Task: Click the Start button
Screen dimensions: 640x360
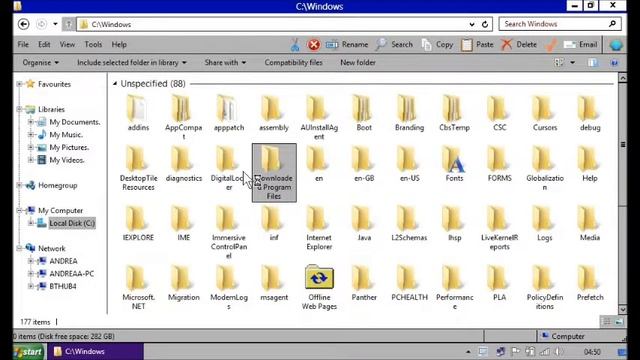Action: coord(28,351)
